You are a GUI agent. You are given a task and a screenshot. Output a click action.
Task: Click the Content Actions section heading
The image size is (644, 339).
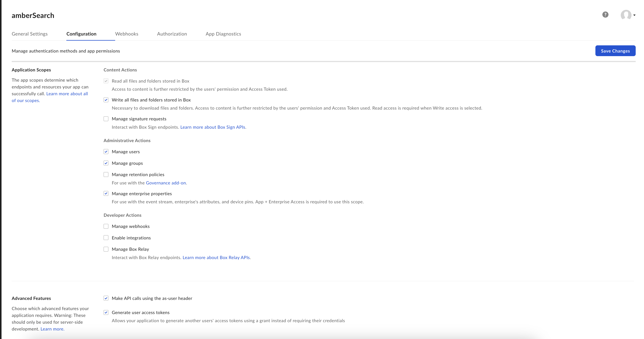tap(120, 70)
